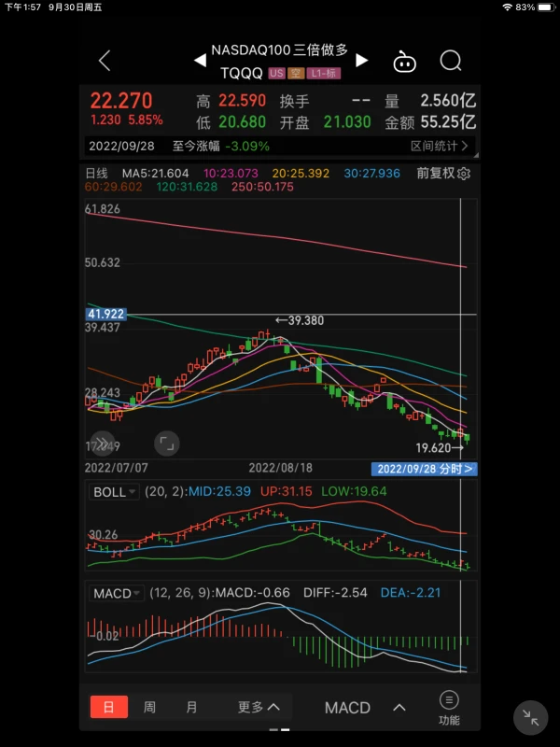
Task: Open the BOLL indicator dropdown
Action: [x=114, y=492]
